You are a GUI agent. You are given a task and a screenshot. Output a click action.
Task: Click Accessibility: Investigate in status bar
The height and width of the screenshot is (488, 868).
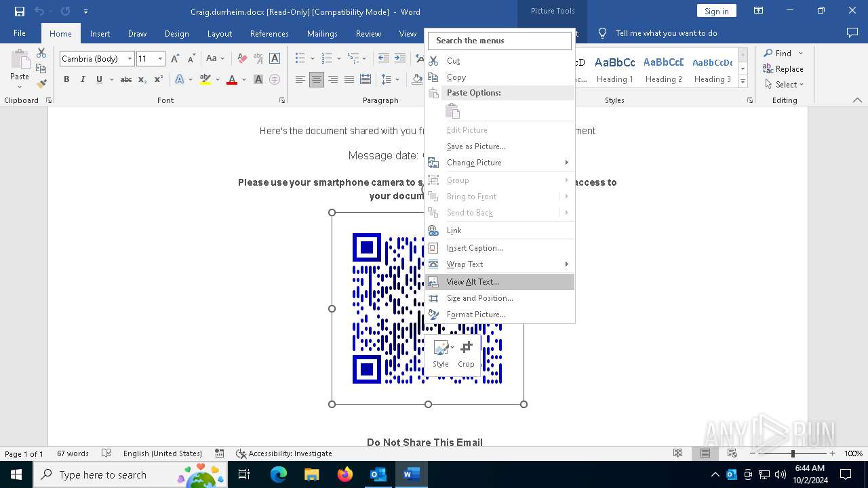(x=283, y=453)
